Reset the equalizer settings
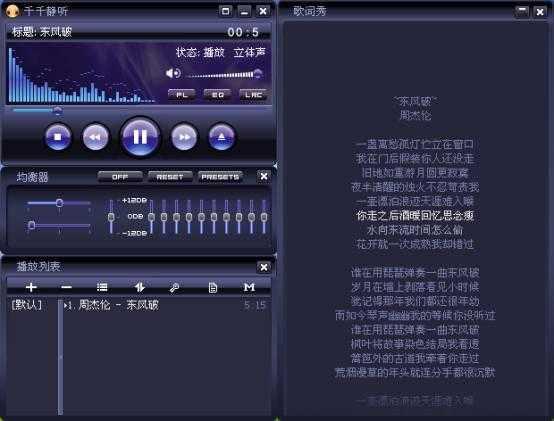The image size is (554, 421). [x=170, y=177]
